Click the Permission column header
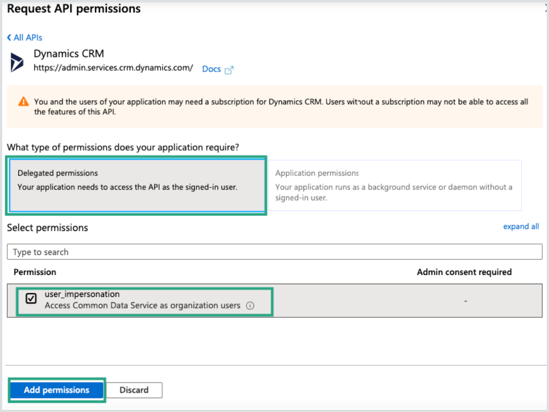The width and height of the screenshot is (549, 412). (35, 272)
